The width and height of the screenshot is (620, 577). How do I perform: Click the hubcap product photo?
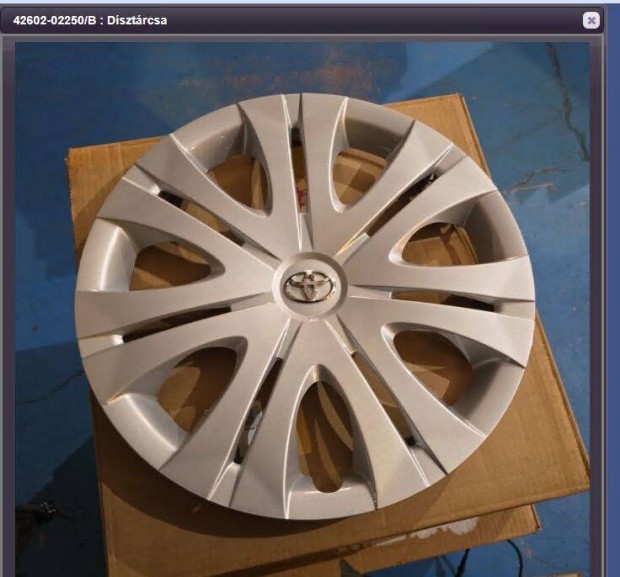coord(302,309)
